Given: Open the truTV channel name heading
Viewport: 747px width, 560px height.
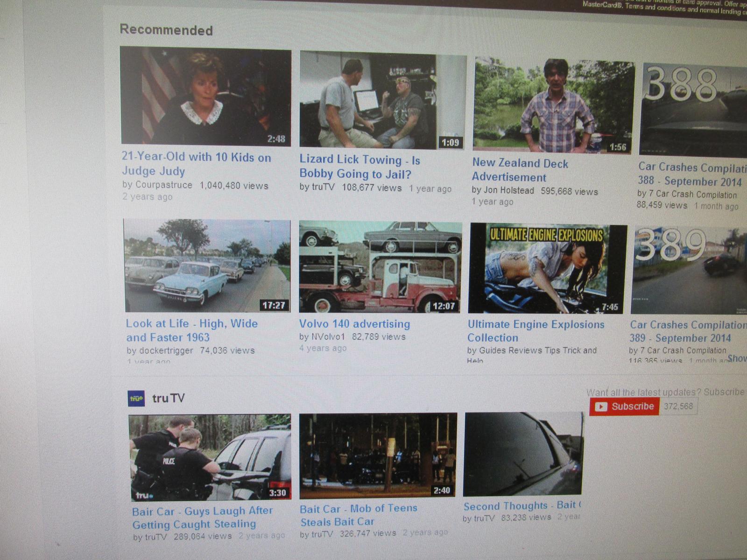Looking at the screenshot, I should 168,399.
